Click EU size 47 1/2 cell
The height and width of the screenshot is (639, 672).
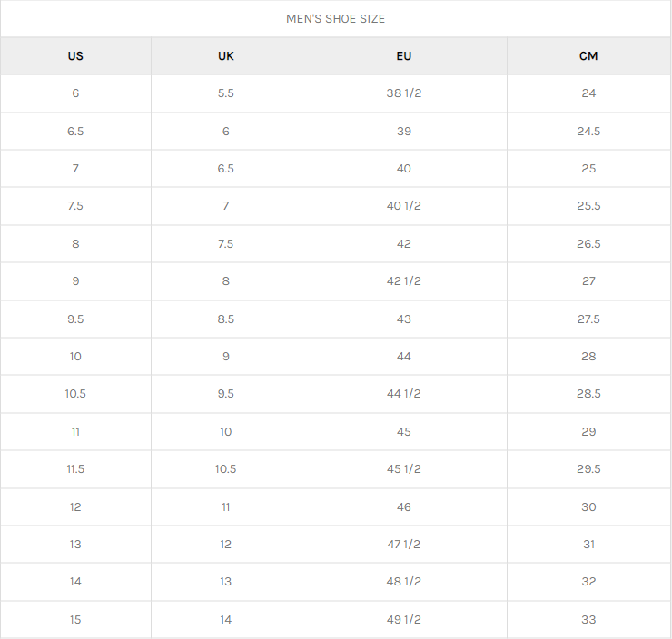(x=404, y=545)
